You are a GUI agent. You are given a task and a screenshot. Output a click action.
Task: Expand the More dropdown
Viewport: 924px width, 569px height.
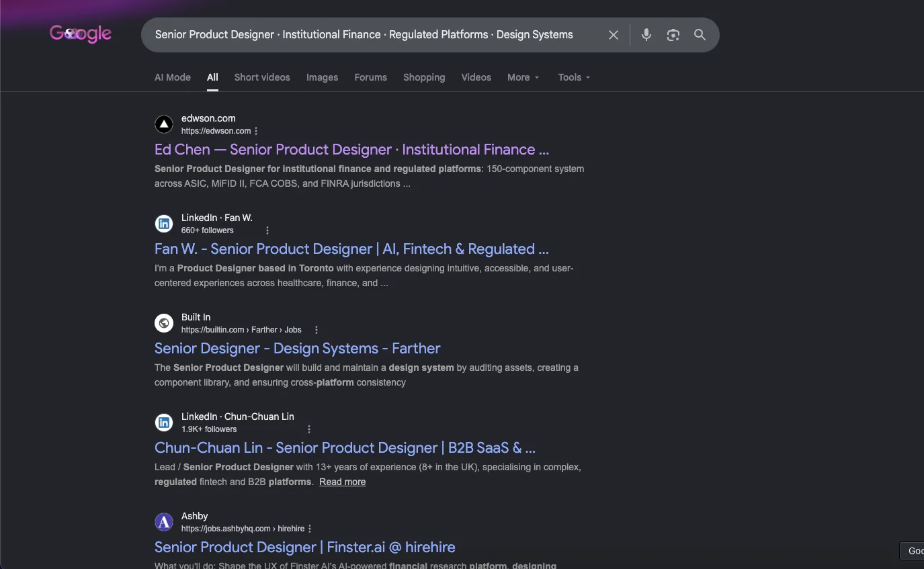click(x=523, y=77)
